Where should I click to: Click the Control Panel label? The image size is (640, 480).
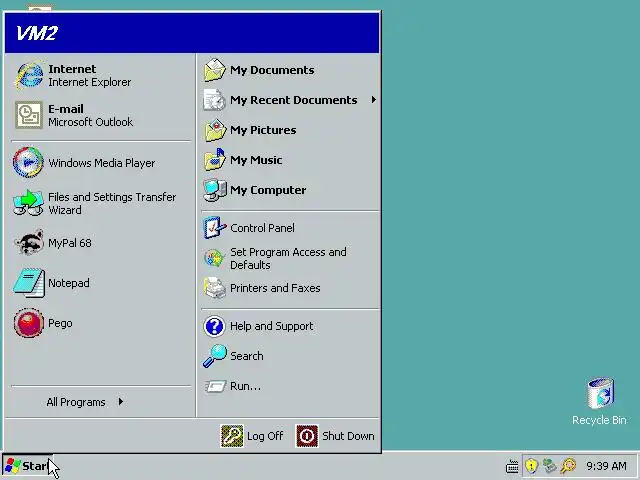pos(262,228)
